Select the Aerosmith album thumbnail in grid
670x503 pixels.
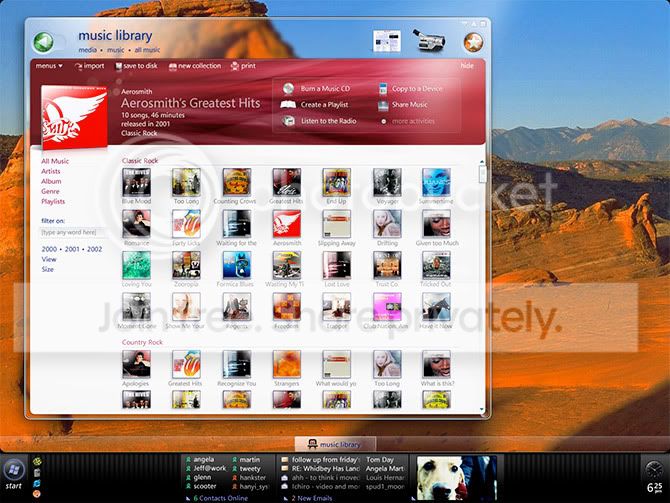(x=287, y=228)
